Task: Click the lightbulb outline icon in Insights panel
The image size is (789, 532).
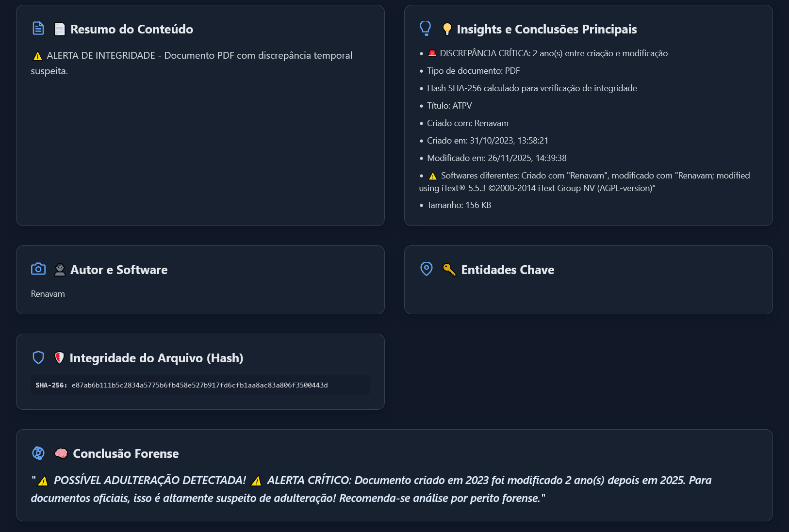Action: tap(425, 29)
